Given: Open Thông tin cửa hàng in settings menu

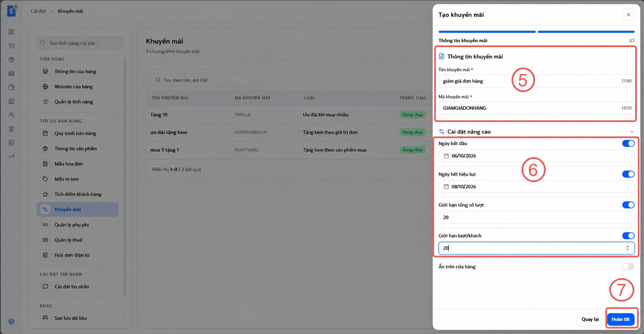Looking at the screenshot, I should pyautogui.click(x=78, y=71).
